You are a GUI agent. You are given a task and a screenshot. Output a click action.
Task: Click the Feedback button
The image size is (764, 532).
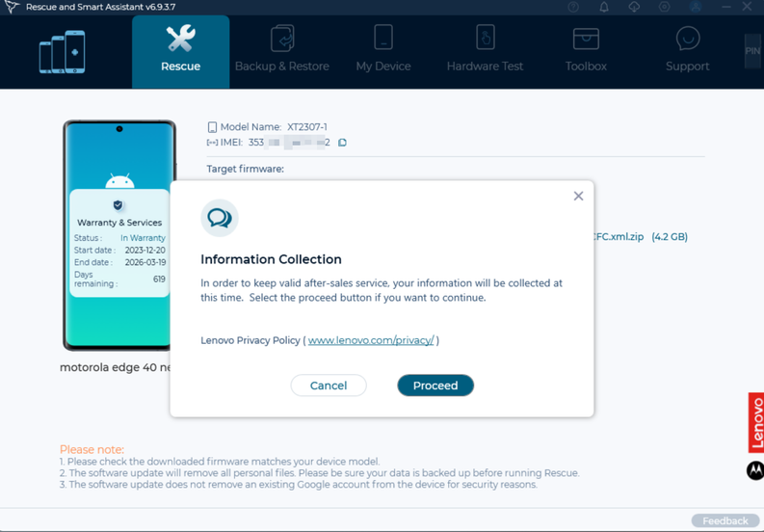click(724, 520)
